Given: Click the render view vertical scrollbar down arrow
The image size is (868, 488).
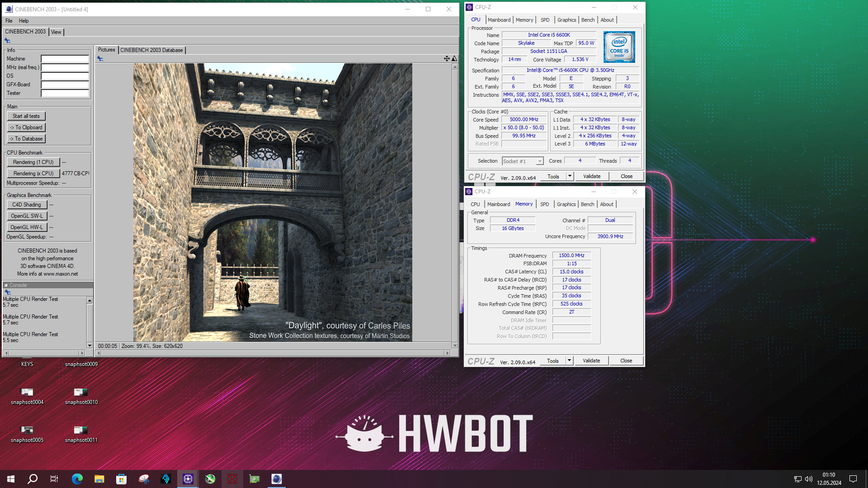Looking at the screenshot, I should (x=455, y=346).
